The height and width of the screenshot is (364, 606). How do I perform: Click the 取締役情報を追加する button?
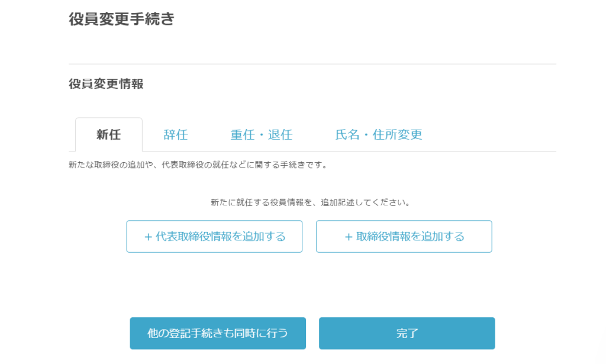click(x=404, y=237)
